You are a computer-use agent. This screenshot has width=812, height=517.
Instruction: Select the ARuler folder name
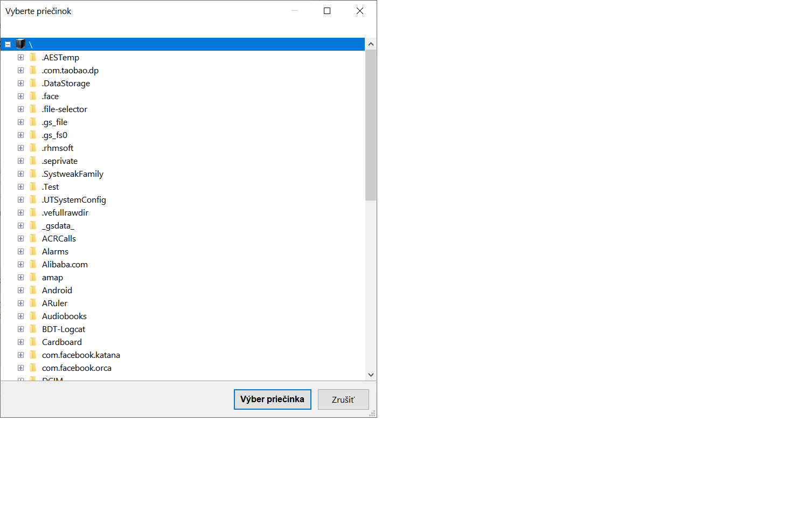54,303
